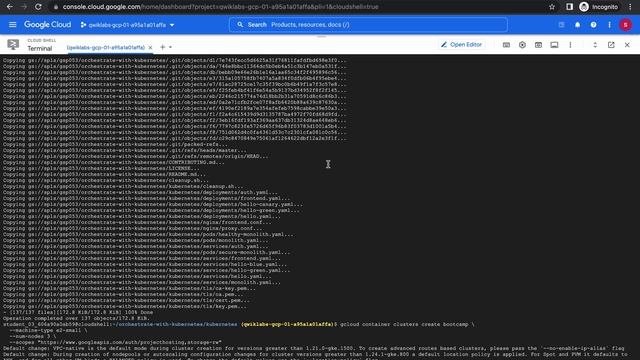Toggle the browser side panel icon

pyautogui.click(x=569, y=7)
